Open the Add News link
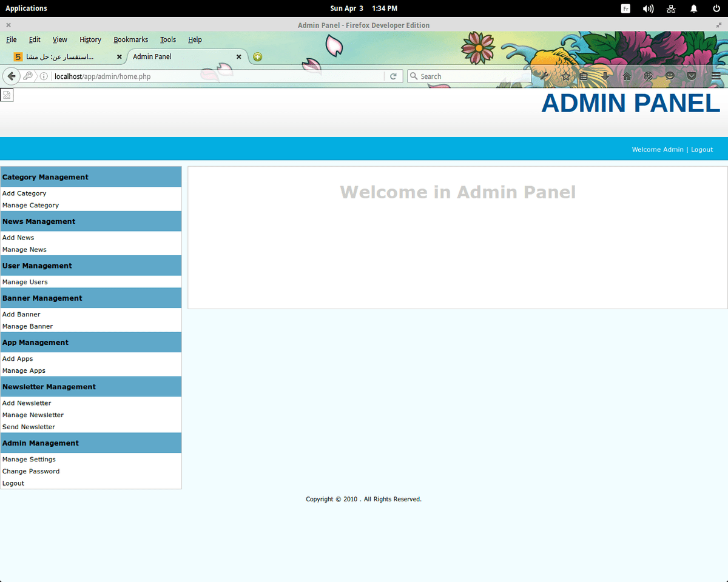The height and width of the screenshot is (582, 728). [x=18, y=238]
